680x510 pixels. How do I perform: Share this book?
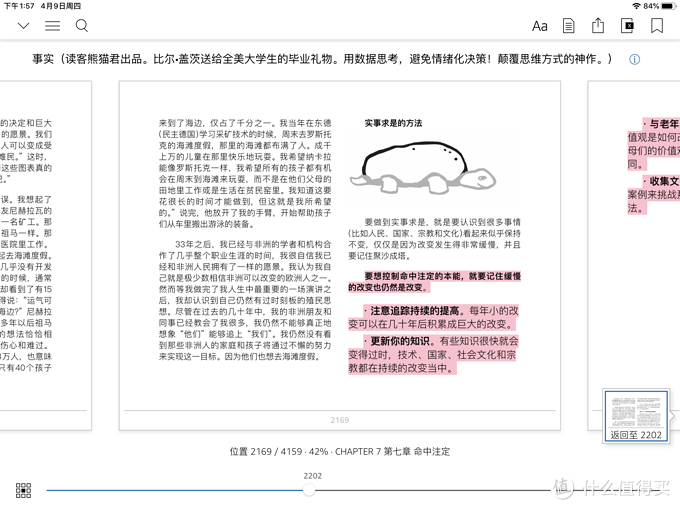click(598, 26)
